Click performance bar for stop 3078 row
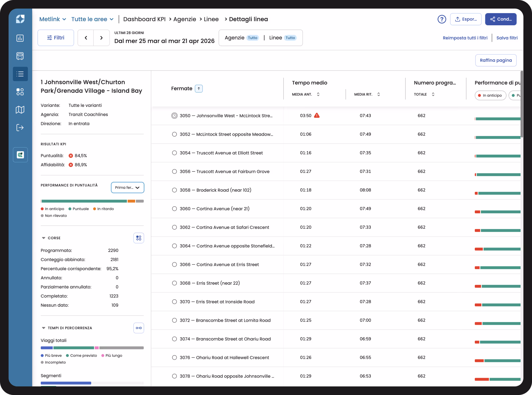The height and width of the screenshot is (395, 532). 498,379
